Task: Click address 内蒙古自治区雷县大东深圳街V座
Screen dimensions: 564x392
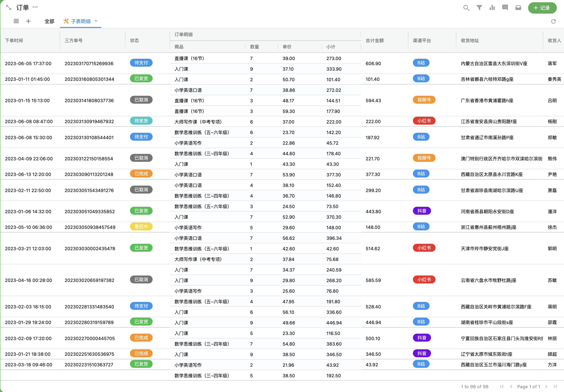Action: click(494, 64)
